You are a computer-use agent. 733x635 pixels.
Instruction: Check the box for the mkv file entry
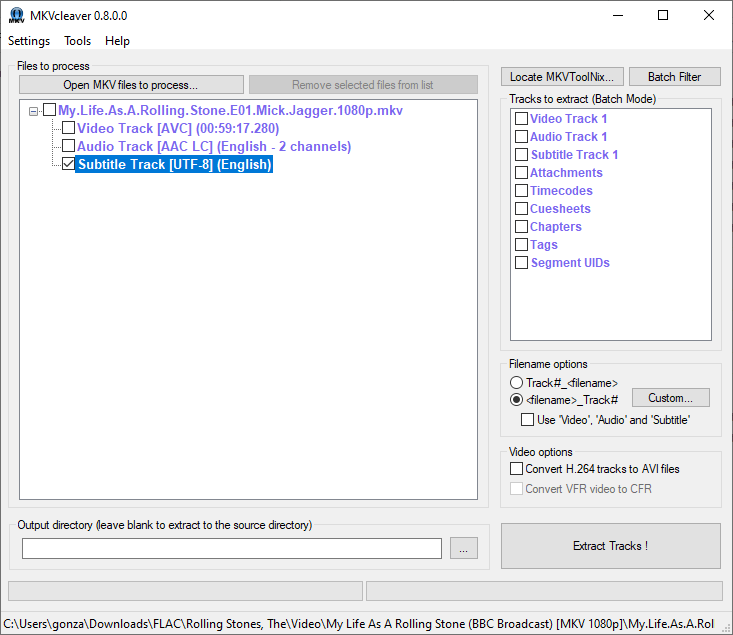[50, 110]
